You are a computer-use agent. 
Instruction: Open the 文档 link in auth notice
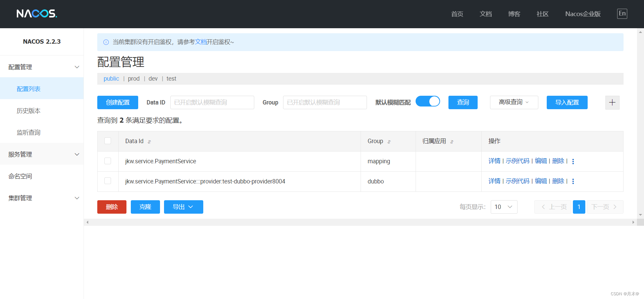[x=201, y=42]
